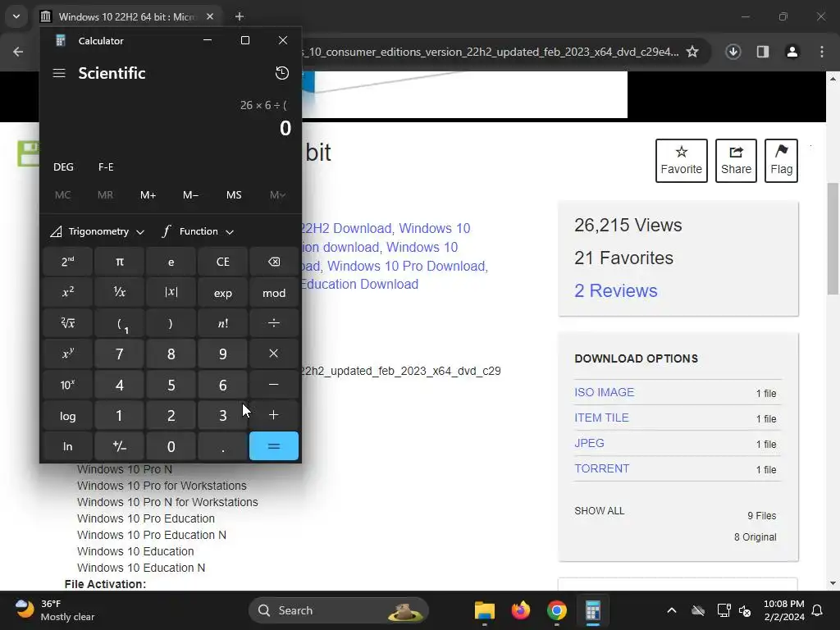Viewport: 840px width, 630px height.
Task: Open a new browser tab
Action: pos(240,16)
